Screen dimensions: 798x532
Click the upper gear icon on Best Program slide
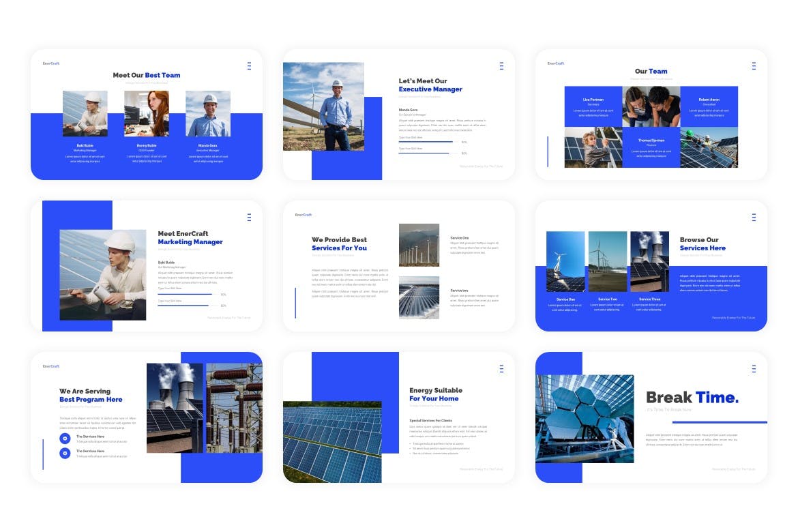[x=65, y=439]
